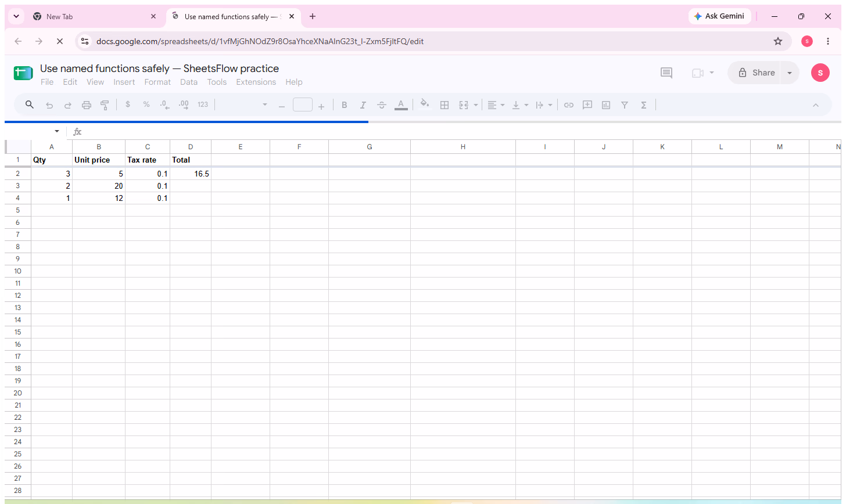Create a filter
This screenshot has height=504, width=846.
[625, 105]
